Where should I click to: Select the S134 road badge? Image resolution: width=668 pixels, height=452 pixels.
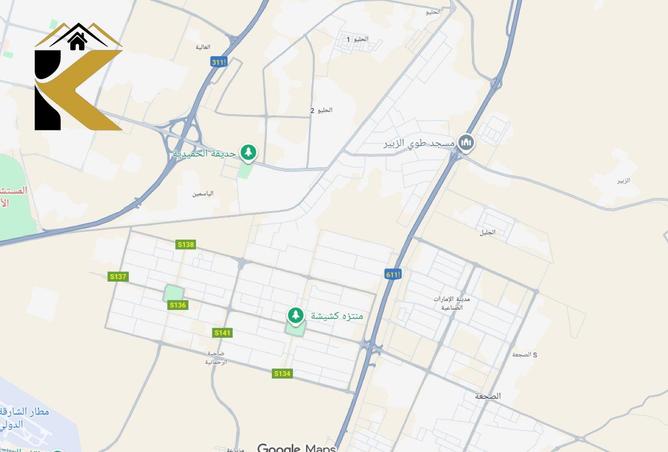point(282,374)
